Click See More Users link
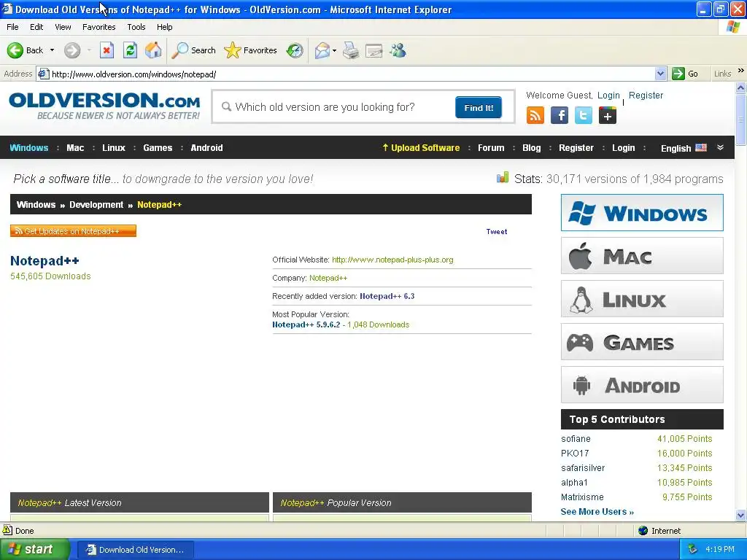The width and height of the screenshot is (747, 560). 597,512
